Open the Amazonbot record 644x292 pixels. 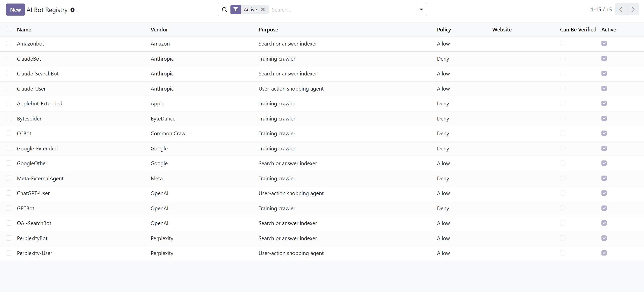coord(30,44)
